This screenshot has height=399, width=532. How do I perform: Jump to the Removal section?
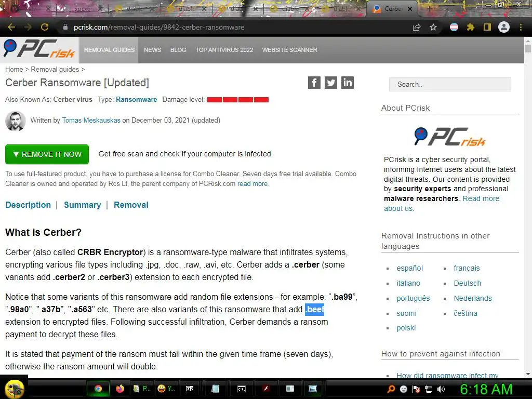tap(131, 205)
